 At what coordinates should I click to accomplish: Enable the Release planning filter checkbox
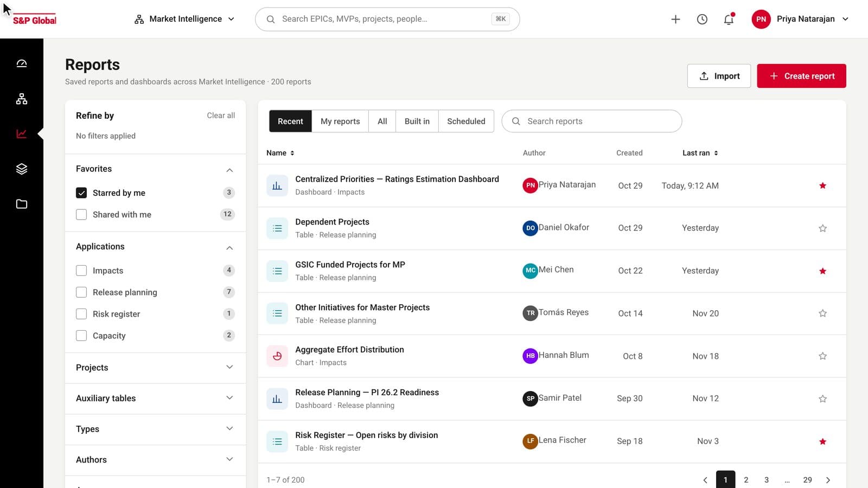click(81, 292)
